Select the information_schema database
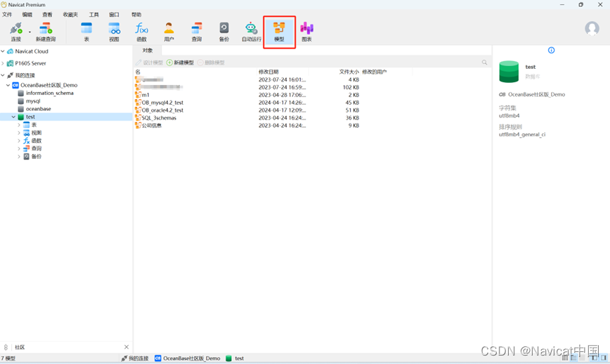This screenshot has height=364, width=610. (x=50, y=93)
